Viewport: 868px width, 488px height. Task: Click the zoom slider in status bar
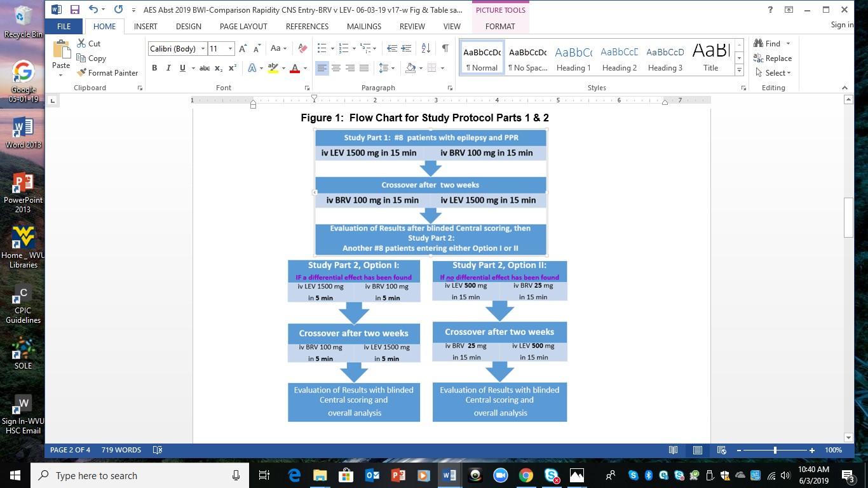[x=775, y=451]
